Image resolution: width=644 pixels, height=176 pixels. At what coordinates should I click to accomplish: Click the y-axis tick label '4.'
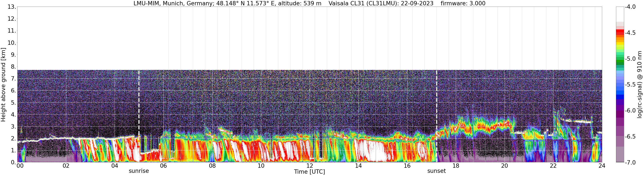[x=13, y=114]
